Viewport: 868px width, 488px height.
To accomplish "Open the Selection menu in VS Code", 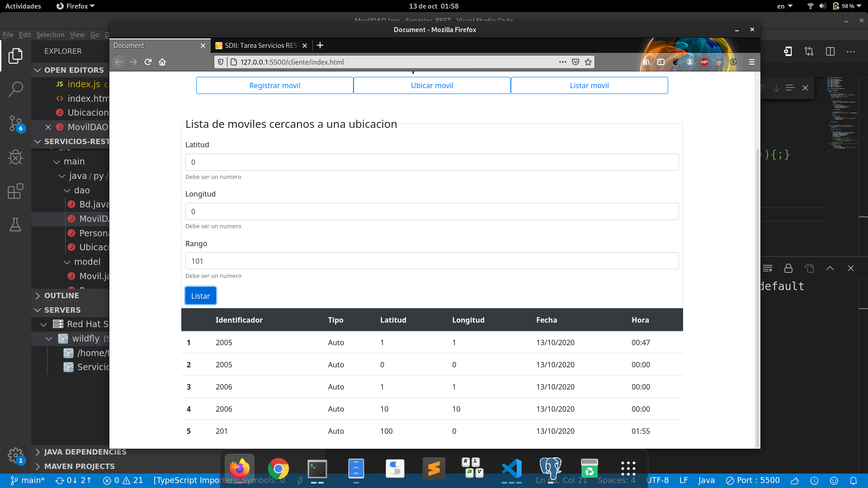I will tap(50, 35).
